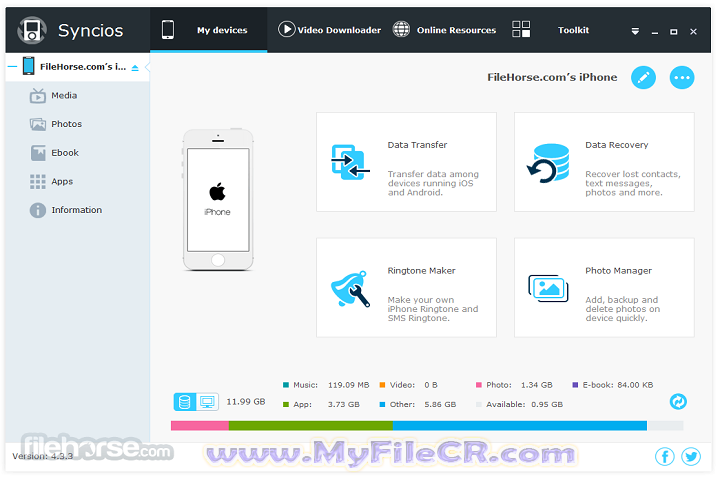This screenshot has width=720, height=480.
Task: Open the title bar dropdown menu arrow
Action: click(635, 31)
